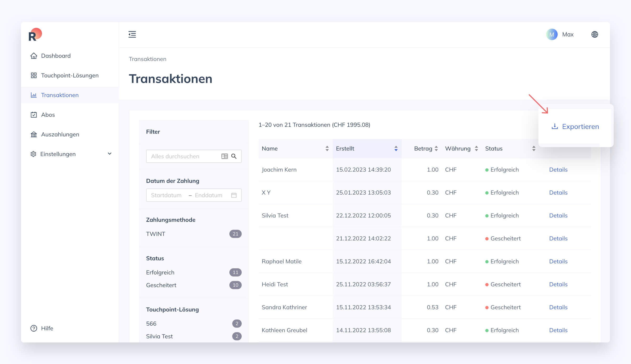The image size is (631, 364).
Task: Select the Touchpoint-Lösungen grid icon
Action: tap(34, 75)
